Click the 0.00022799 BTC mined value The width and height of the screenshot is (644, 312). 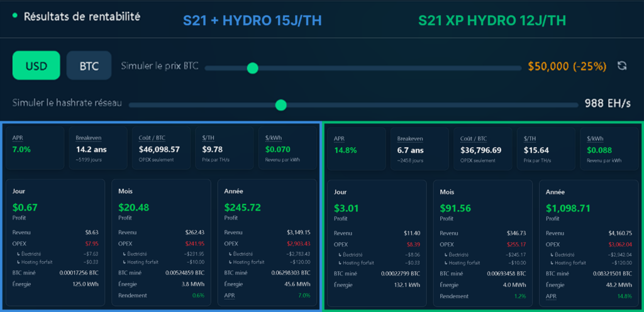pyautogui.click(x=400, y=274)
